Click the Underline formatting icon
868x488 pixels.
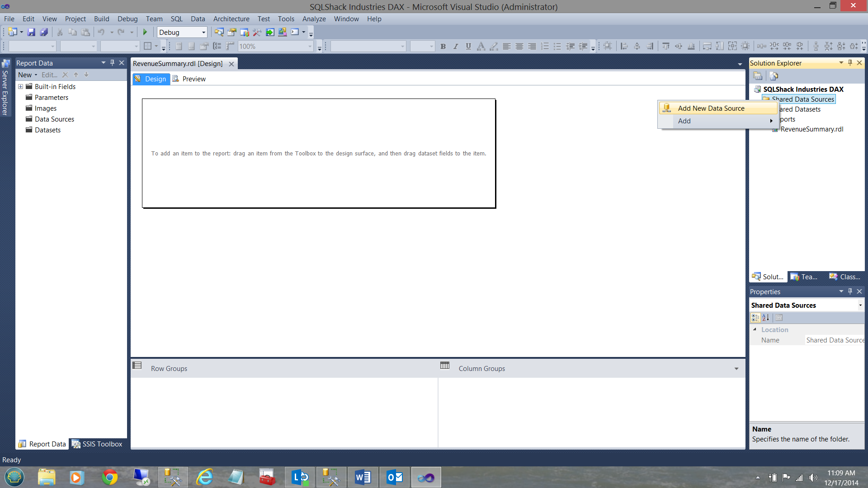point(468,46)
